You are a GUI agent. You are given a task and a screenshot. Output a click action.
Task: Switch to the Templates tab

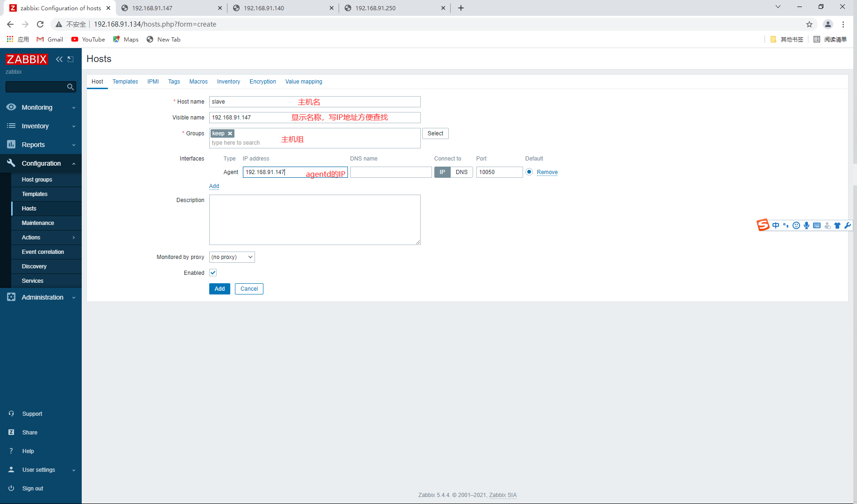tap(125, 82)
